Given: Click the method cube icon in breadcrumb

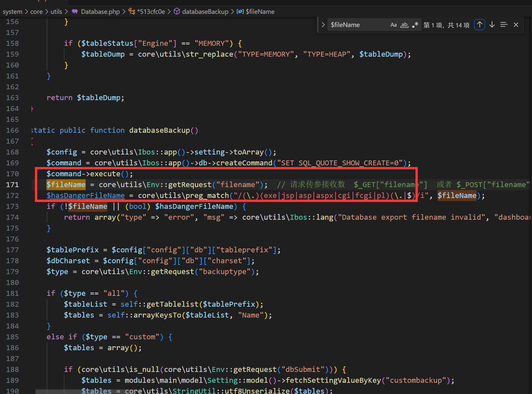Looking at the screenshot, I should pos(177,12).
